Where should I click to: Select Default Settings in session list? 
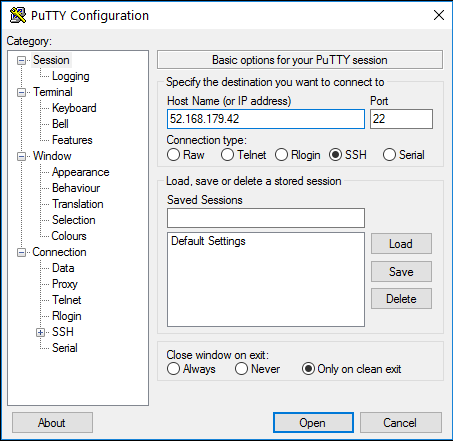click(208, 241)
